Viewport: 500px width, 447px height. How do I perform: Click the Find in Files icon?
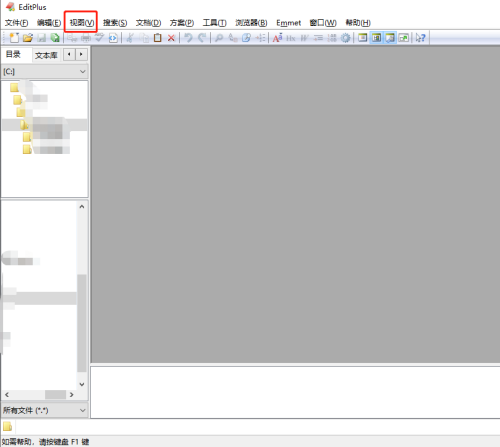(246, 38)
